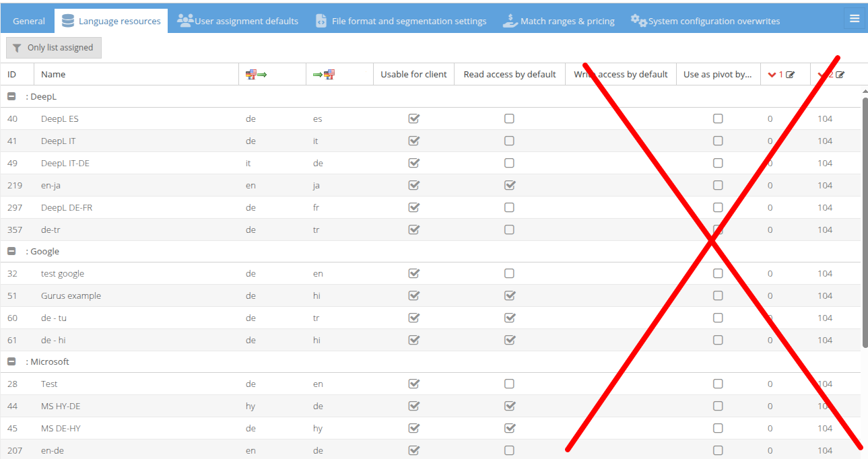Enable Use as pivot for test google
This screenshot has width=868, height=459.
718,273
